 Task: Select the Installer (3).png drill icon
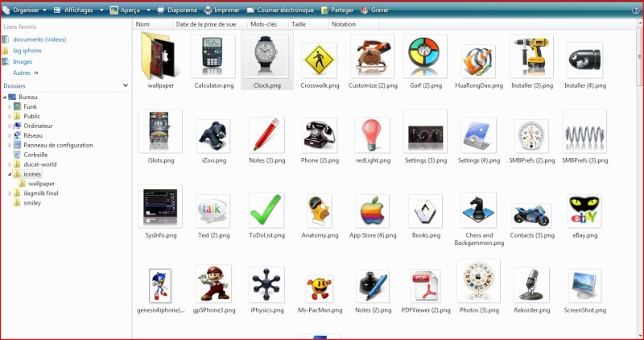click(x=531, y=56)
